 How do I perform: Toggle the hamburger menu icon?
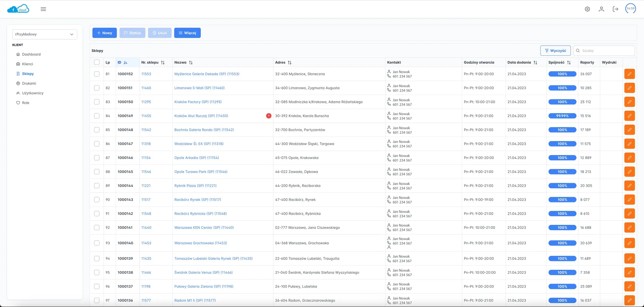click(43, 9)
